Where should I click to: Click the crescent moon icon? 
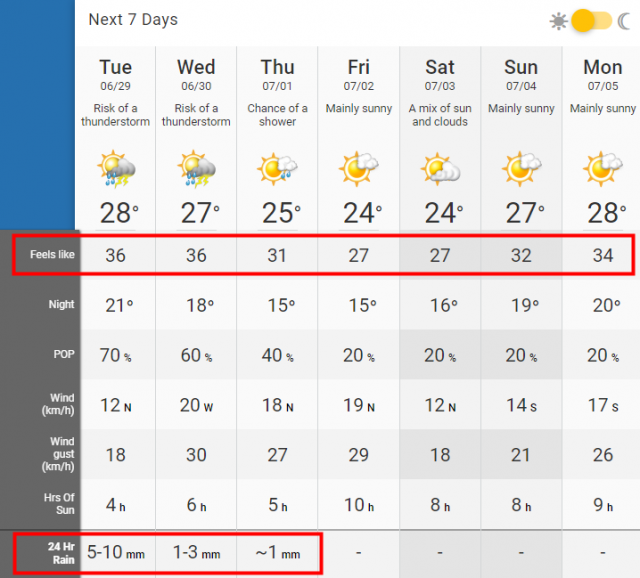[x=624, y=21]
